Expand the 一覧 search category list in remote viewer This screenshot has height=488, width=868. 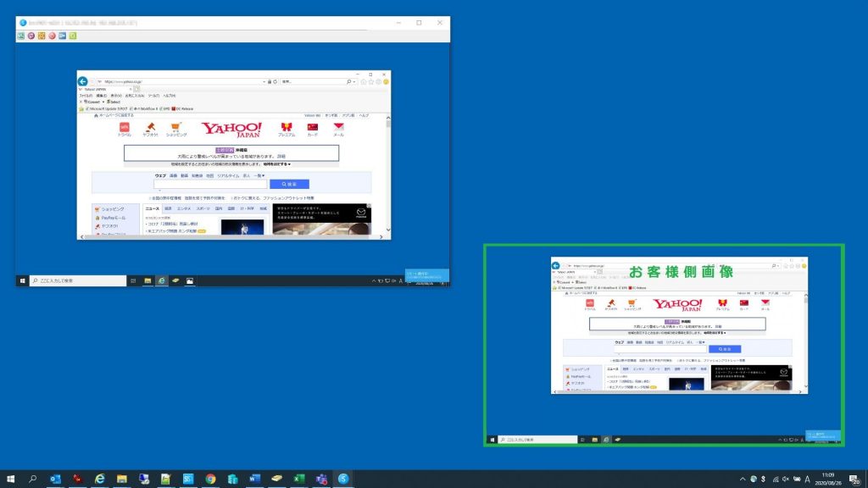(x=259, y=176)
